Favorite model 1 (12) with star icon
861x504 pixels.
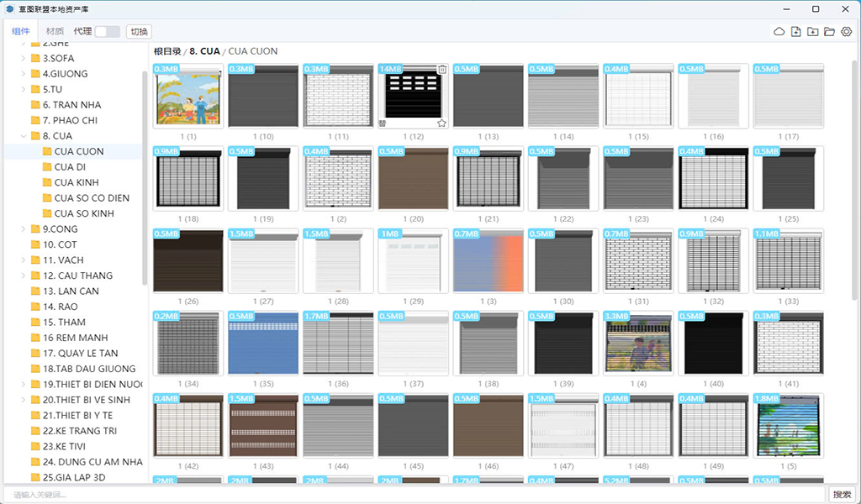(441, 123)
